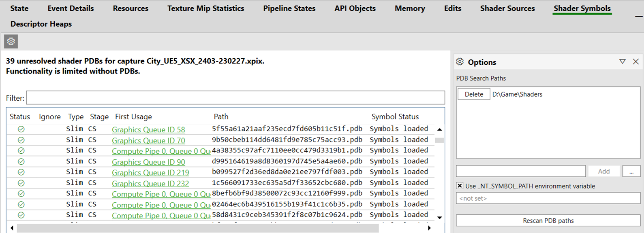
Task: Click the browse "..." button
Action: click(631, 171)
